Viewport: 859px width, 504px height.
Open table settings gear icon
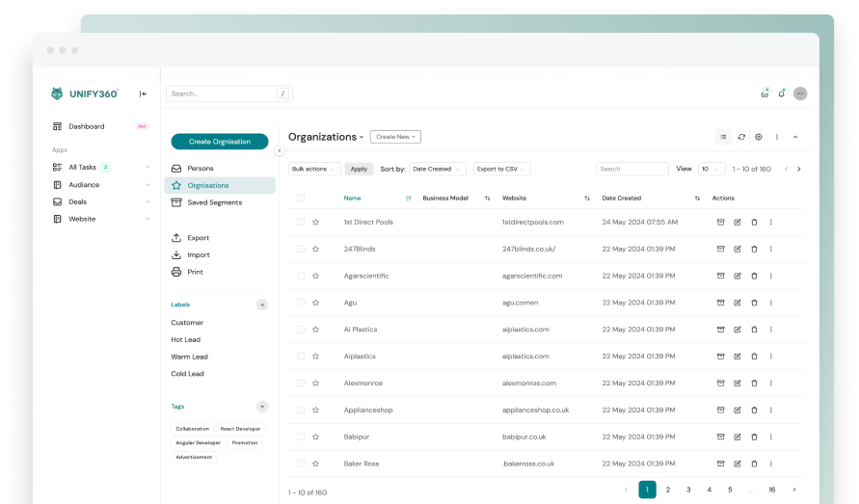(x=759, y=137)
